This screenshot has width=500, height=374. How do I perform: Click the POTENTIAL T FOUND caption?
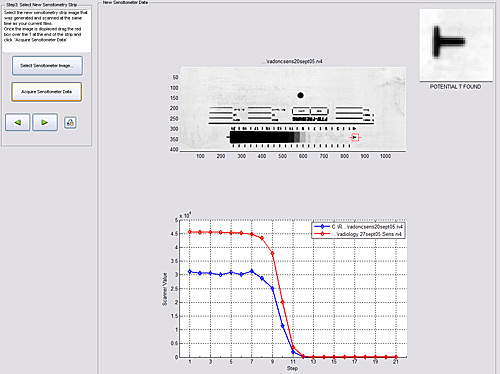[455, 87]
